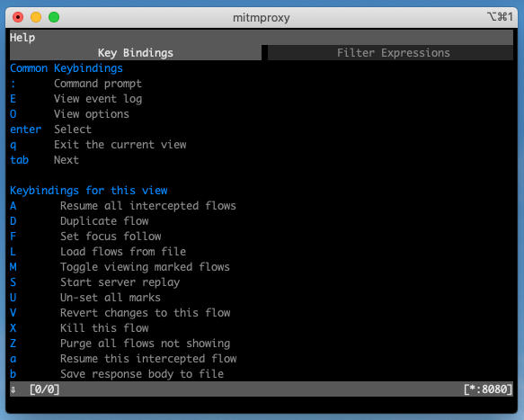
Task: Close the mitmproxy terminal window
Action: 18,17
